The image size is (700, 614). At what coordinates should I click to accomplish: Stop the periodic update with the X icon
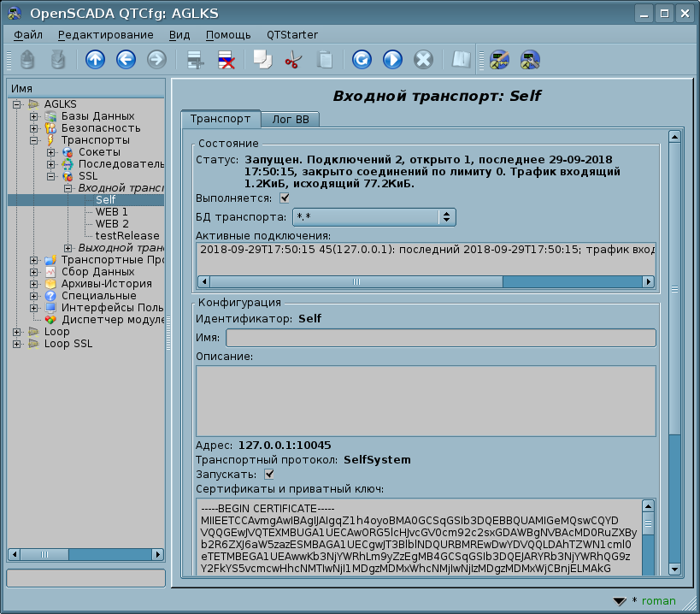click(423, 59)
